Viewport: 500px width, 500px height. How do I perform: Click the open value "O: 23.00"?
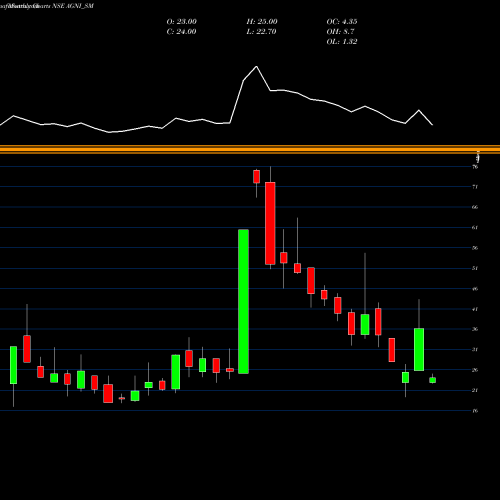[x=181, y=22]
